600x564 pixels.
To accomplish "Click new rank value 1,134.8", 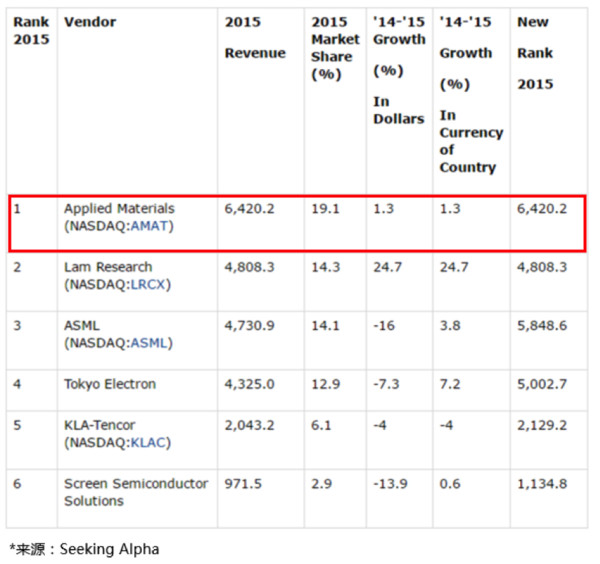I will [542, 484].
